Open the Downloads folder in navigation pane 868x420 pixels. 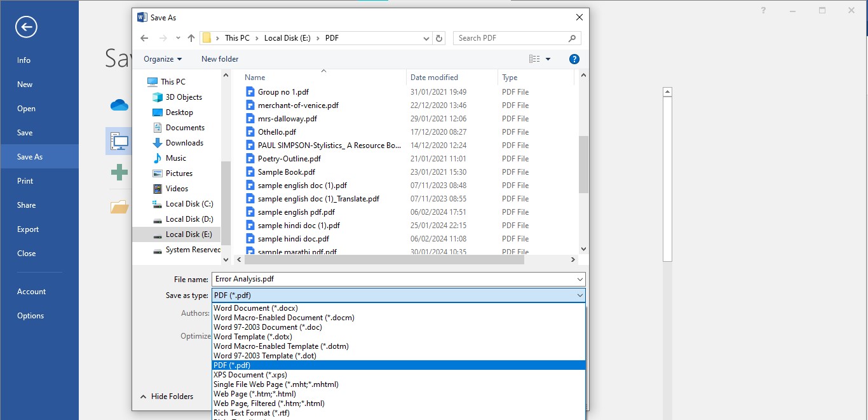click(x=184, y=143)
